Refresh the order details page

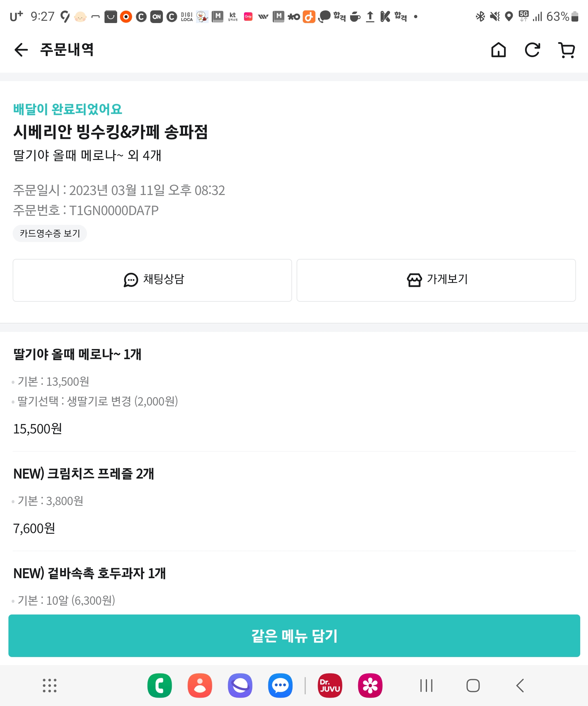(x=532, y=50)
